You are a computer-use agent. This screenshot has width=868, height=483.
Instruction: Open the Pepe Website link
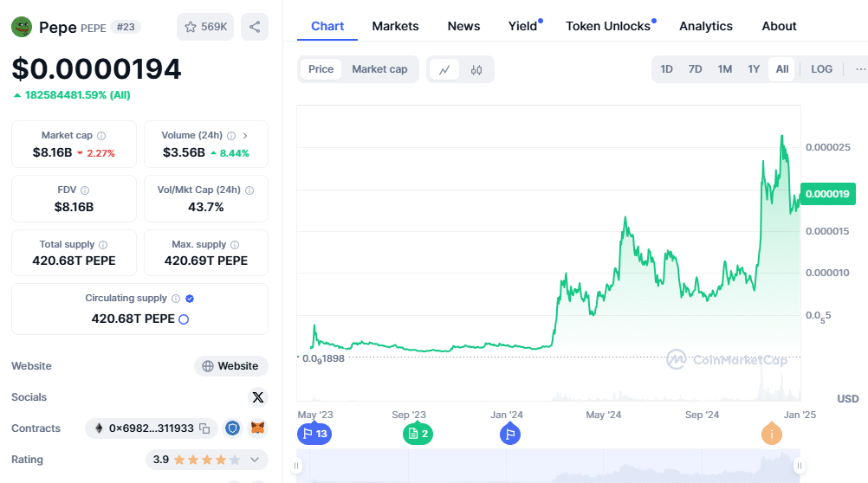230,366
